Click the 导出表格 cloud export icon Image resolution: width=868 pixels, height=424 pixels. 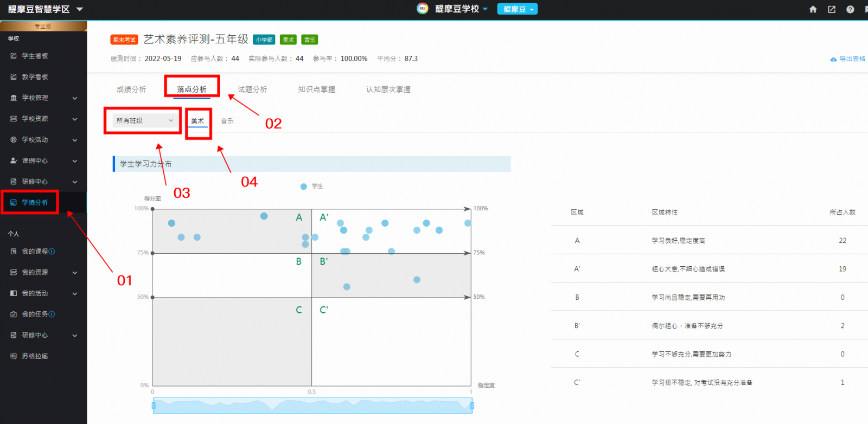point(833,59)
